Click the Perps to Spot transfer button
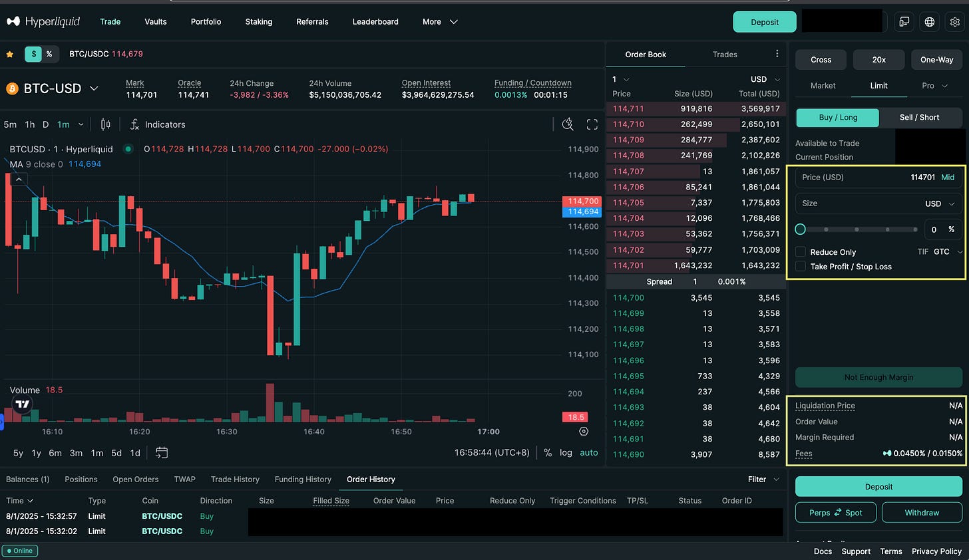This screenshot has height=560, width=969. 836,513
